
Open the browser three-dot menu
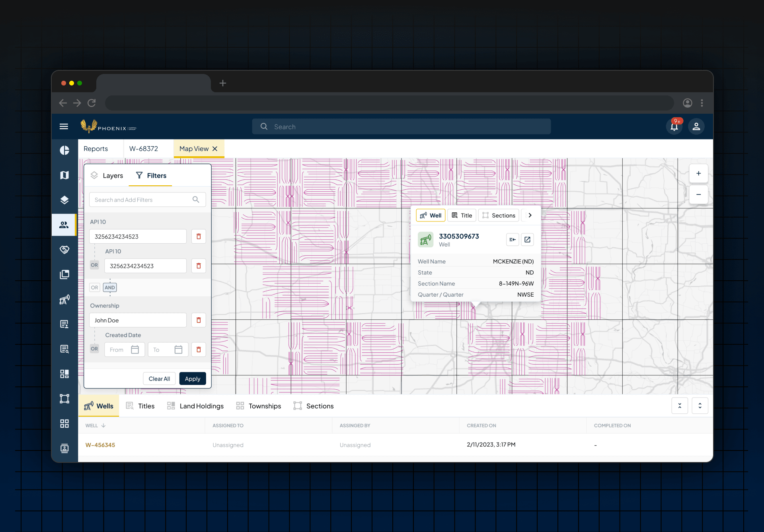click(x=702, y=103)
